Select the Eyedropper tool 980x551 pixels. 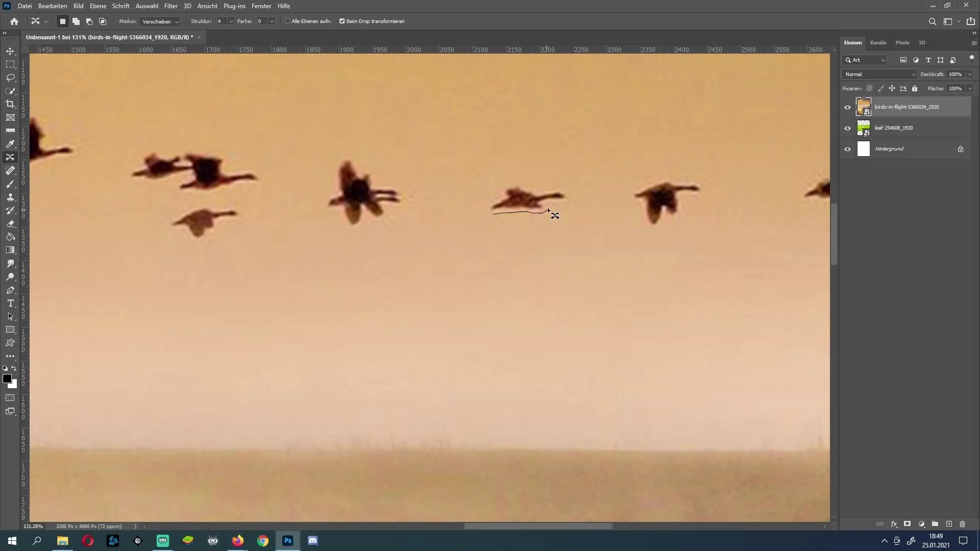[10, 144]
